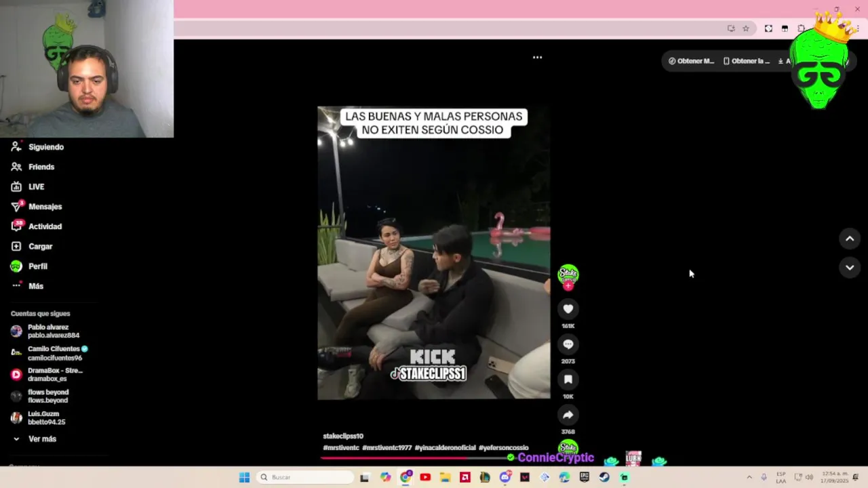Screen dimensions: 868x488
Task: Go to previous video with up chevron
Action: click(850, 239)
